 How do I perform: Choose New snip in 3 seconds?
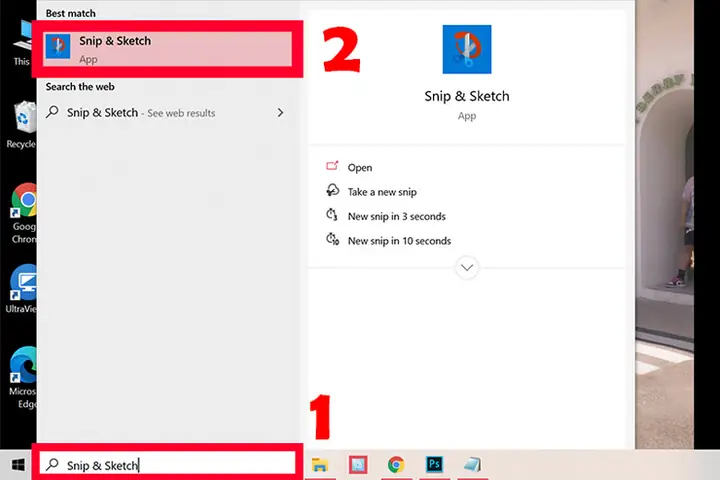pyautogui.click(x=396, y=216)
